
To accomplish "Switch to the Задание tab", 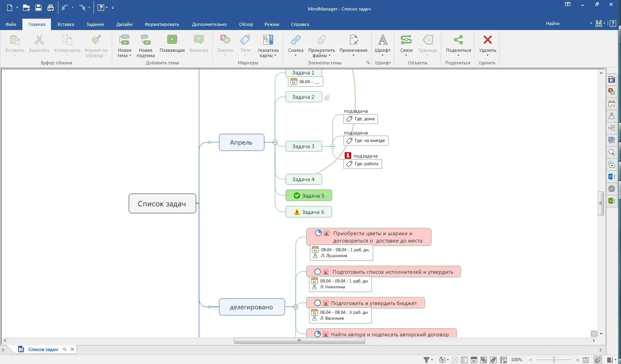I will click(x=95, y=24).
